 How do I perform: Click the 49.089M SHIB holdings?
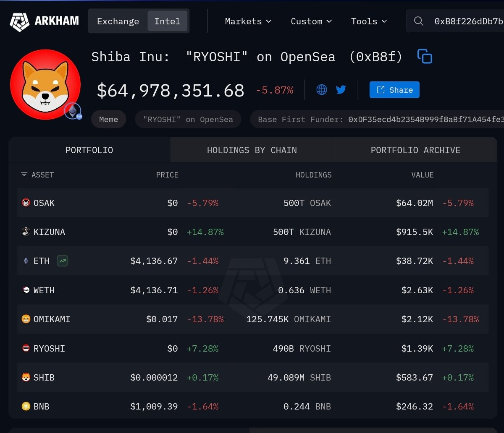(x=299, y=378)
